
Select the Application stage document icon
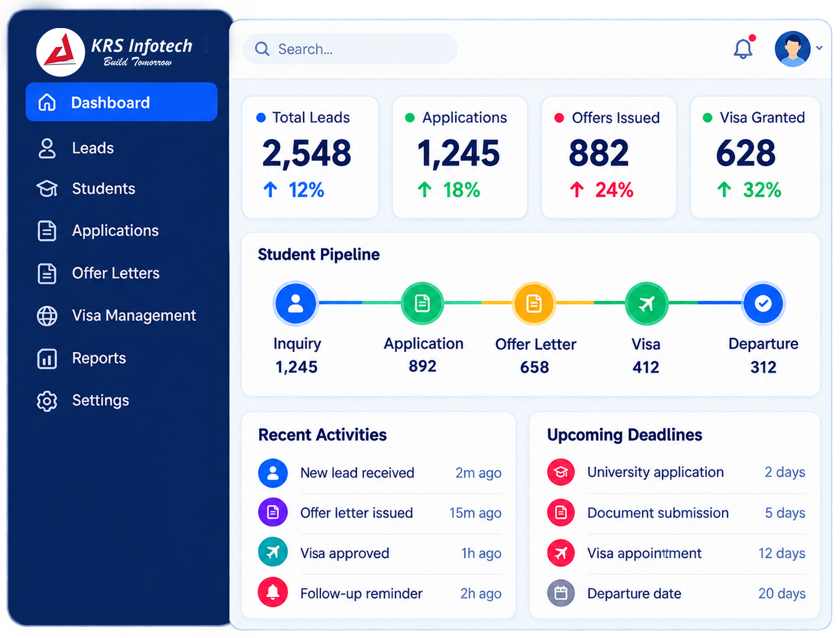tap(423, 303)
